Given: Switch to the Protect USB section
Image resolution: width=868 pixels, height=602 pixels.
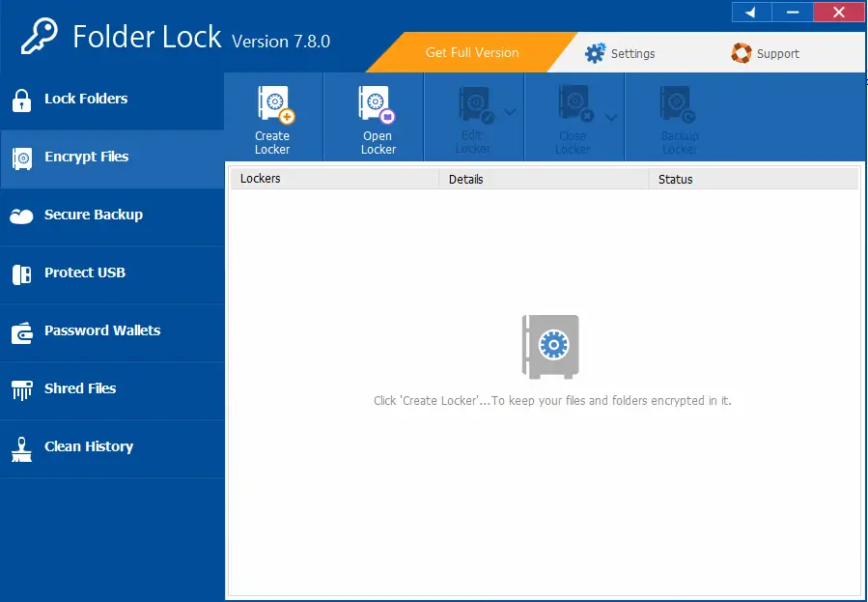Looking at the screenshot, I should pos(112,275).
